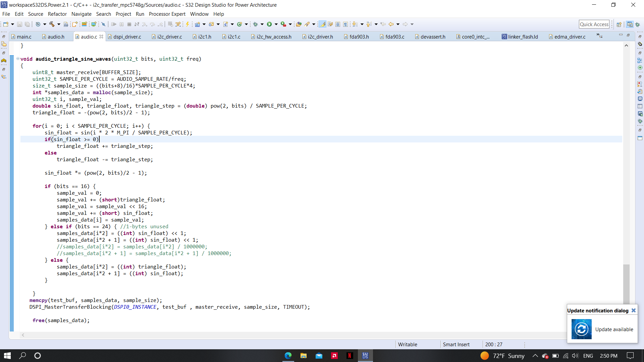Viewport: 644px width, 362px height.
Task: Switch to the main.c editor tab
Action: (x=24, y=37)
